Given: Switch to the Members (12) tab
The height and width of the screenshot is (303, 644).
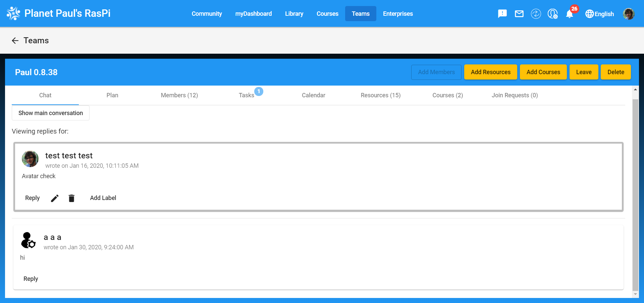Looking at the screenshot, I should (x=179, y=95).
